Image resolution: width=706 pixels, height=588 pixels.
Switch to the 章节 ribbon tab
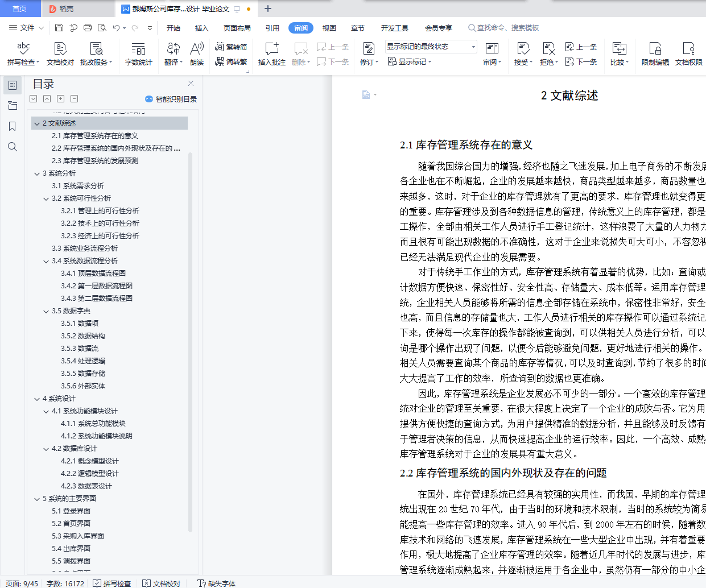point(358,28)
